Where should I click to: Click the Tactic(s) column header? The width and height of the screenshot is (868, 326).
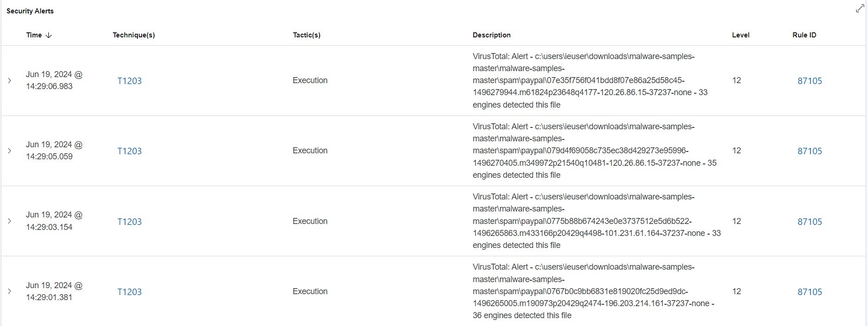306,35
